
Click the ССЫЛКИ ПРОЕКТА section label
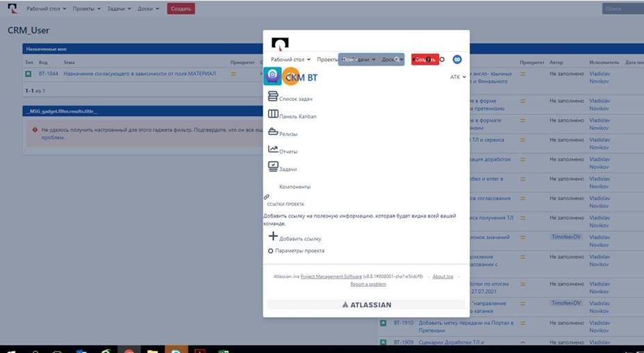click(286, 204)
